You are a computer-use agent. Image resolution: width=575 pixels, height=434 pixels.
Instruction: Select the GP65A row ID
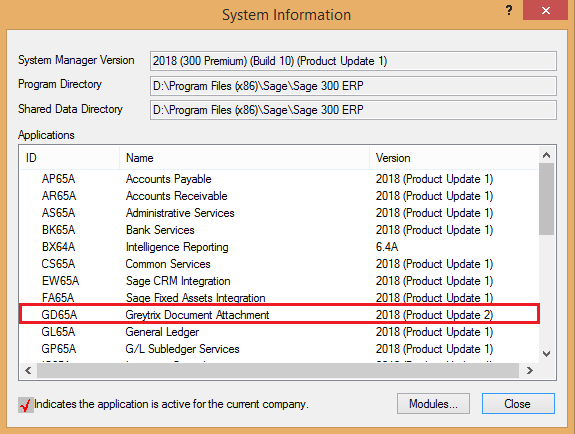[x=59, y=349]
